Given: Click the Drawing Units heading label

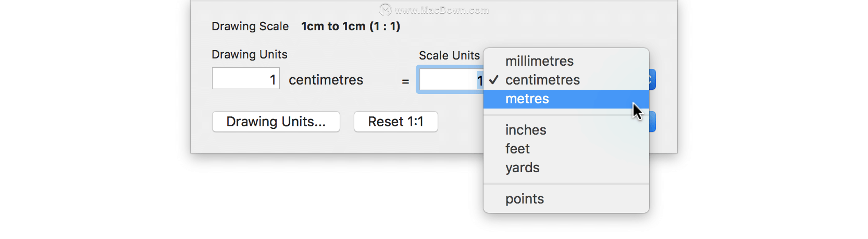Looking at the screenshot, I should pyautogui.click(x=250, y=54).
